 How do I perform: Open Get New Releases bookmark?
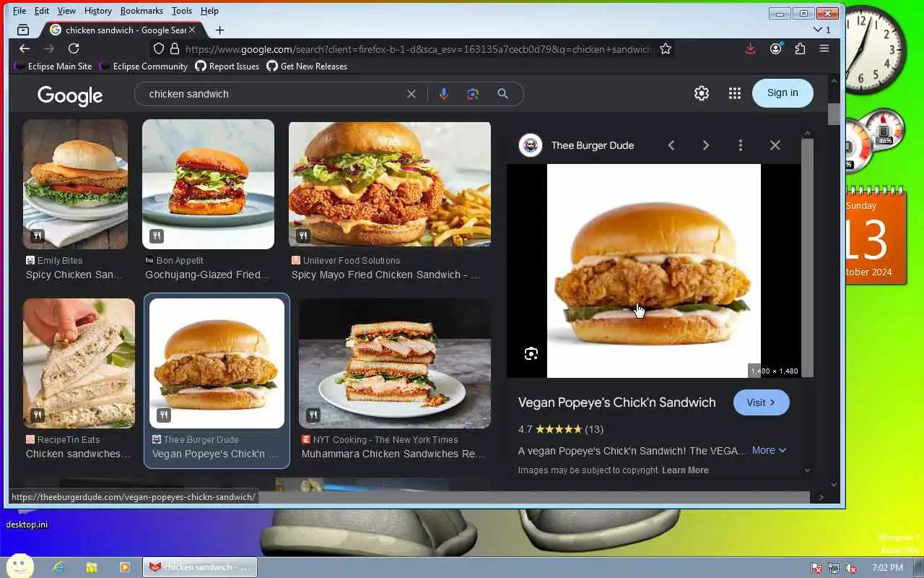(307, 66)
